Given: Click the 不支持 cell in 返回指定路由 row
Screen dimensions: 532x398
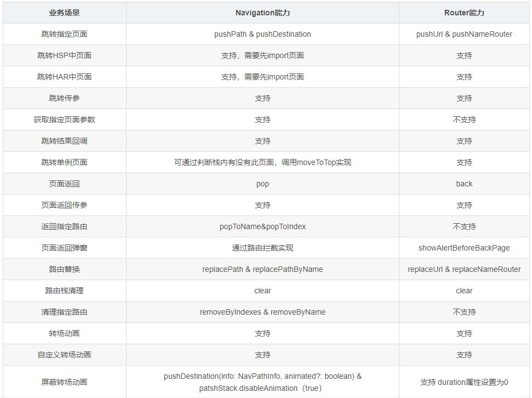Looking at the screenshot, I should click(464, 226).
